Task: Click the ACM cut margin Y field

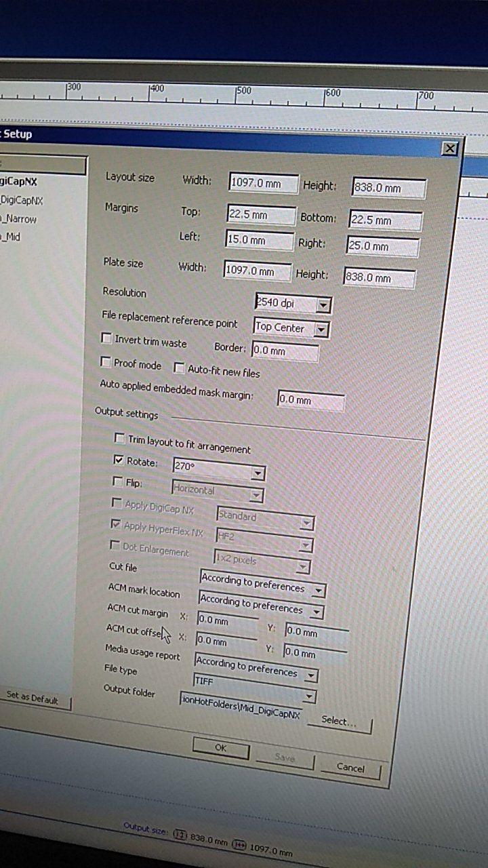Action: 317,632
